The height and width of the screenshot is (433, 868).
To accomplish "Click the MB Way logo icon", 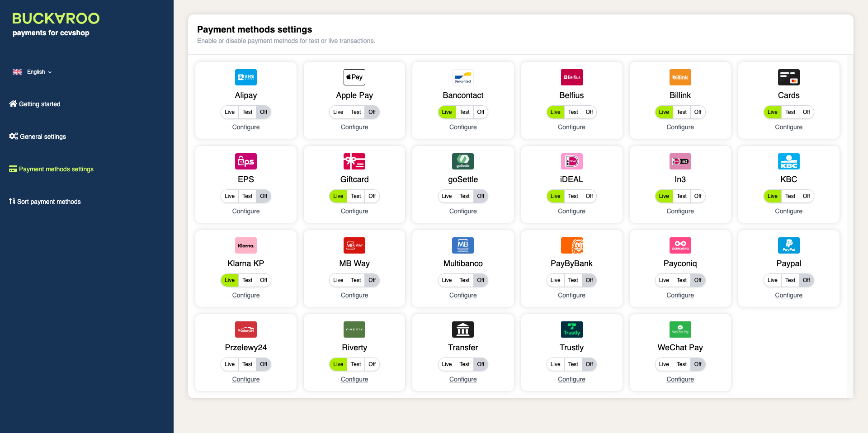I will click(354, 245).
